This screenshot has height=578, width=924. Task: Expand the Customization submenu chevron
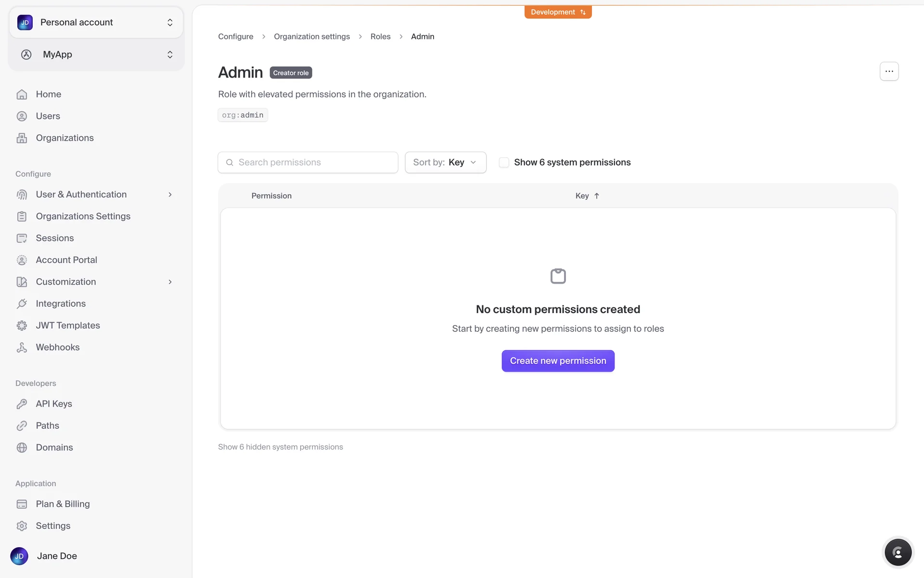pos(170,282)
